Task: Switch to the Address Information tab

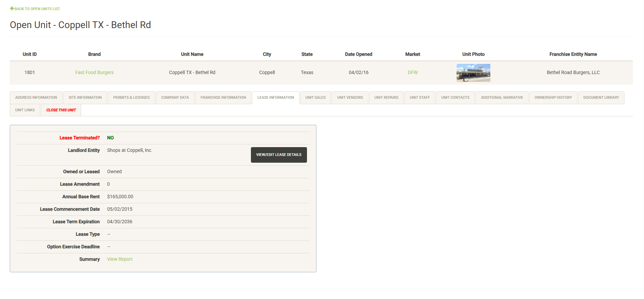Action: 36,97
